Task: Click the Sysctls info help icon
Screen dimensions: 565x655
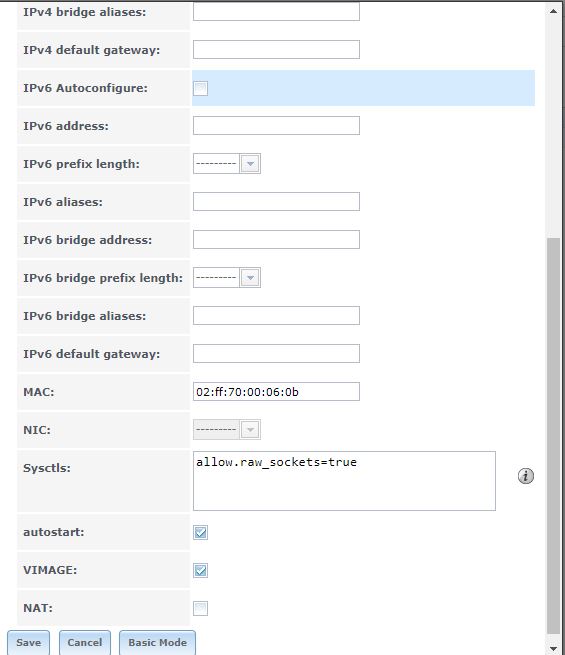Action: click(525, 476)
